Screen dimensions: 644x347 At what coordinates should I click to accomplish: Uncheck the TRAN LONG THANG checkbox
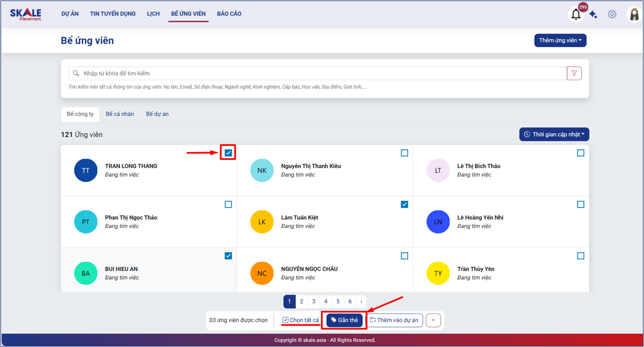point(228,153)
